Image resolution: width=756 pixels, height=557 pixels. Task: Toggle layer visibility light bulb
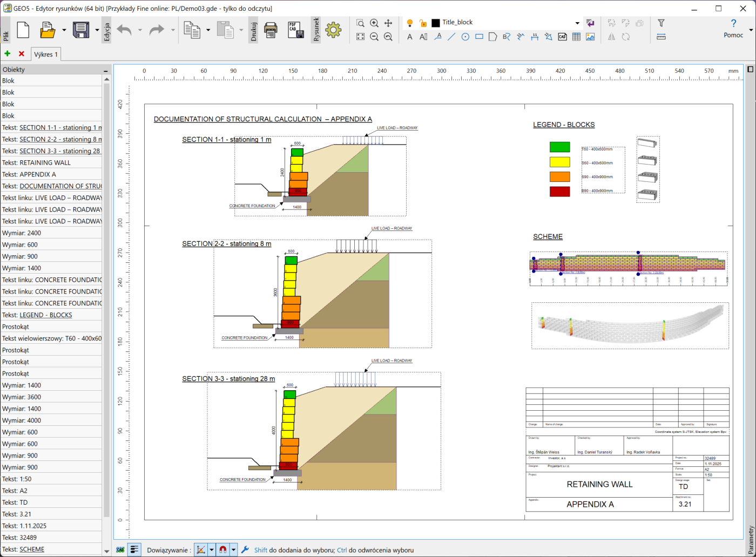click(410, 23)
